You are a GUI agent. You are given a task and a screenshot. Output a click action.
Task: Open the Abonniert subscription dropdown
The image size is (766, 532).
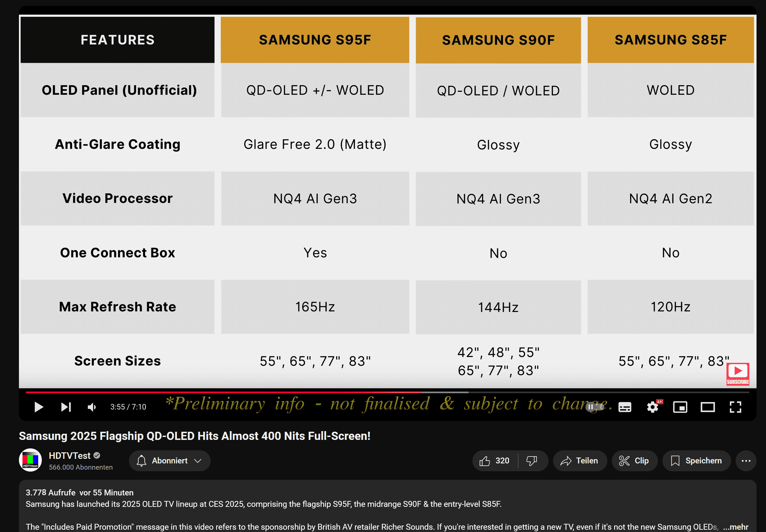coord(169,461)
